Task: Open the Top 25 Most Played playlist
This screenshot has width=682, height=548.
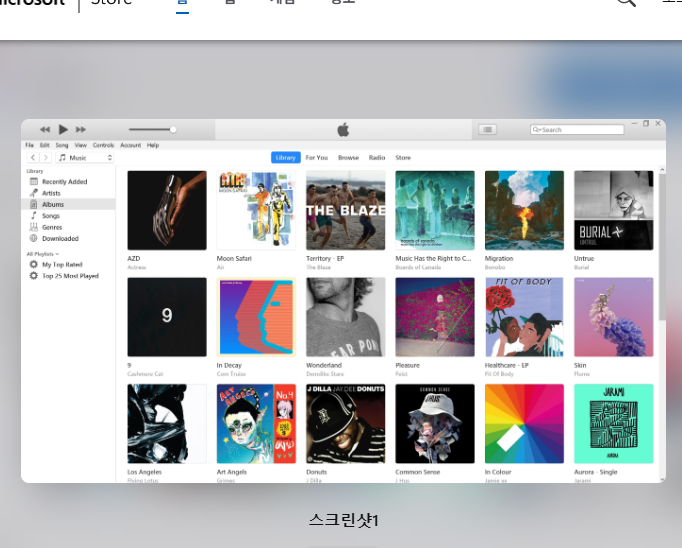Action: coord(69,276)
